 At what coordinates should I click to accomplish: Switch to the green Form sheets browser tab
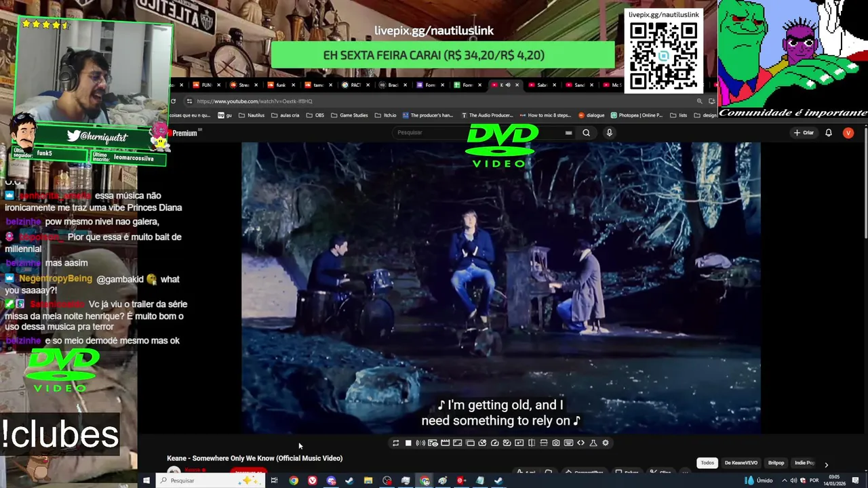point(462,85)
